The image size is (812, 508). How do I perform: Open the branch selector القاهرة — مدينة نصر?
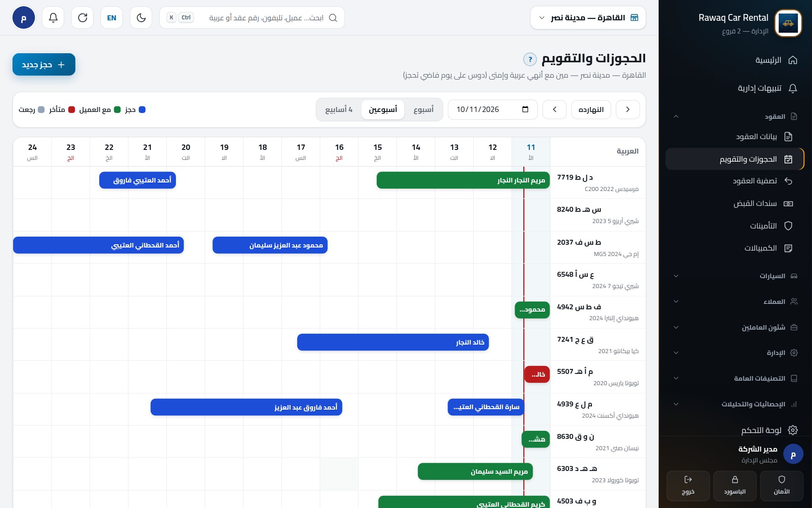coord(588,18)
